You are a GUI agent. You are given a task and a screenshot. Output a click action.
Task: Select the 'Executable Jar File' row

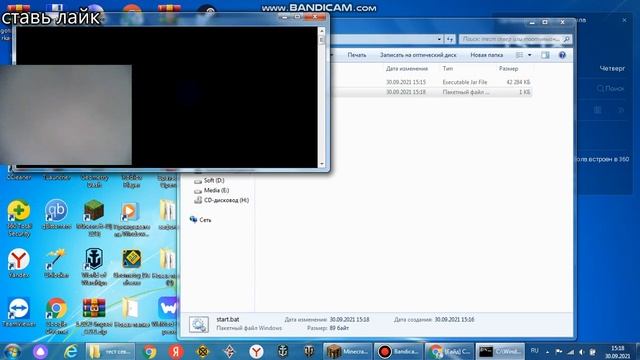coord(433,82)
